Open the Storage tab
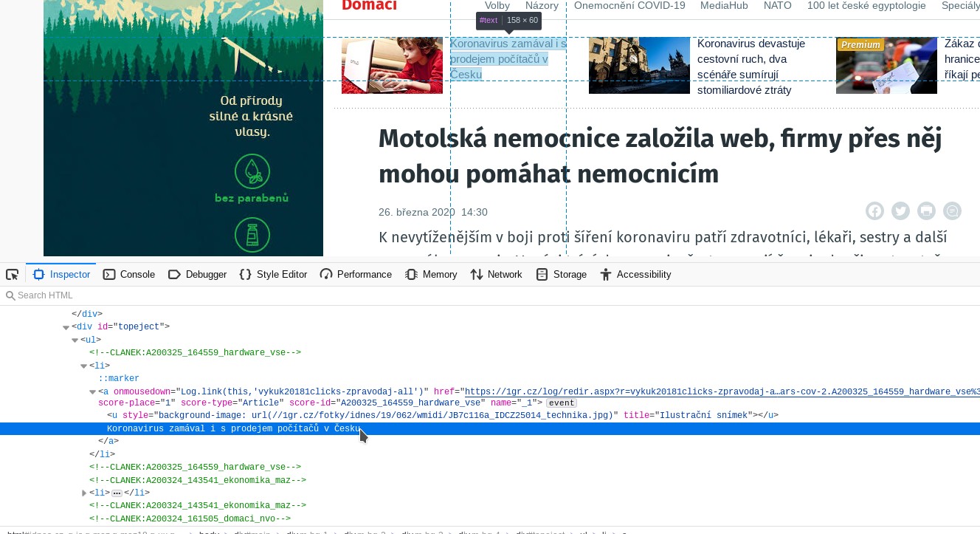The image size is (980, 534). click(562, 275)
